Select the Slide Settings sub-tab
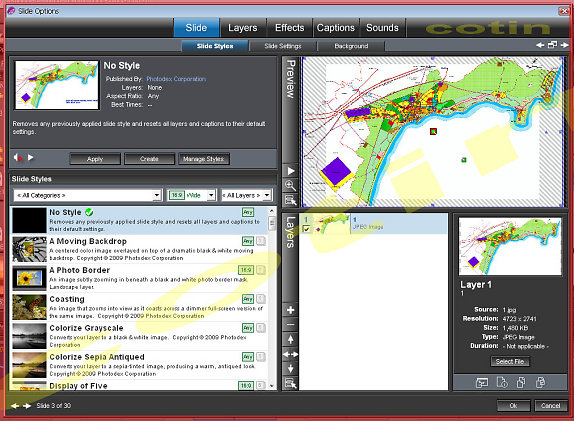The image size is (574, 421). point(283,46)
